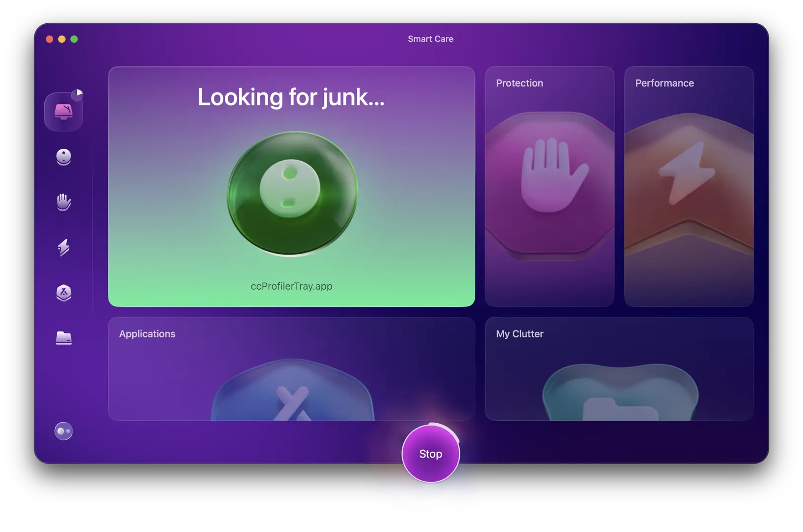Click the ccProfilerTray.app file name

(x=292, y=286)
